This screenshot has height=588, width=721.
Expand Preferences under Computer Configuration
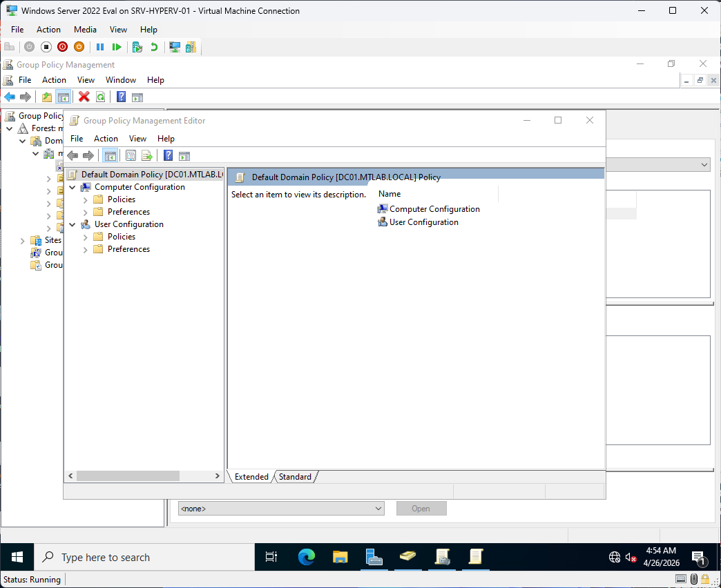(85, 213)
